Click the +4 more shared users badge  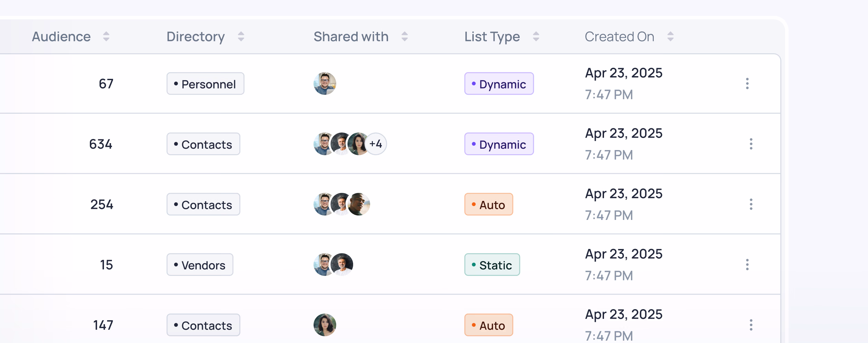click(376, 144)
